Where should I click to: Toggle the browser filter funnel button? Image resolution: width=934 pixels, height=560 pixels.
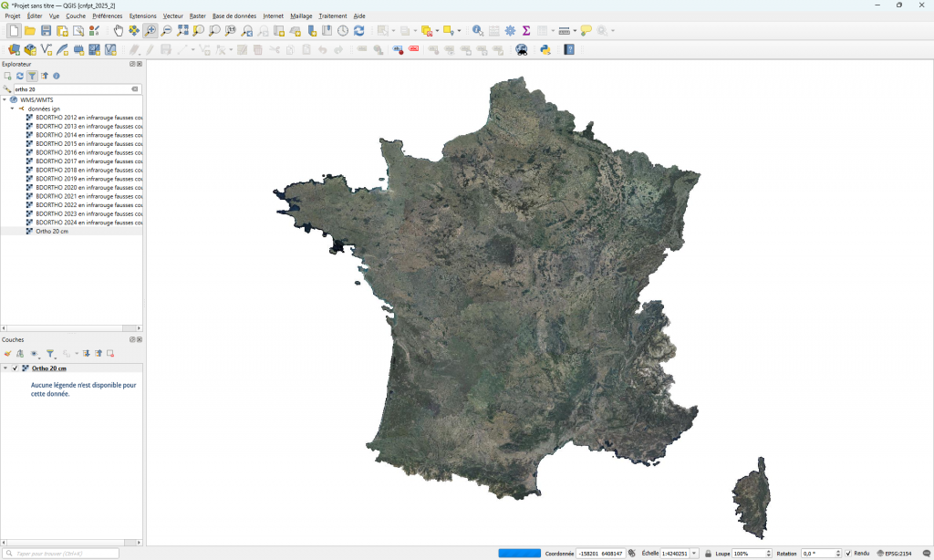coord(32,76)
